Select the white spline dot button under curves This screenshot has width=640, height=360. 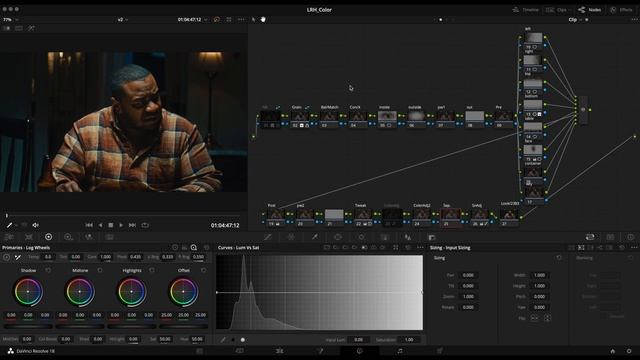click(243, 340)
